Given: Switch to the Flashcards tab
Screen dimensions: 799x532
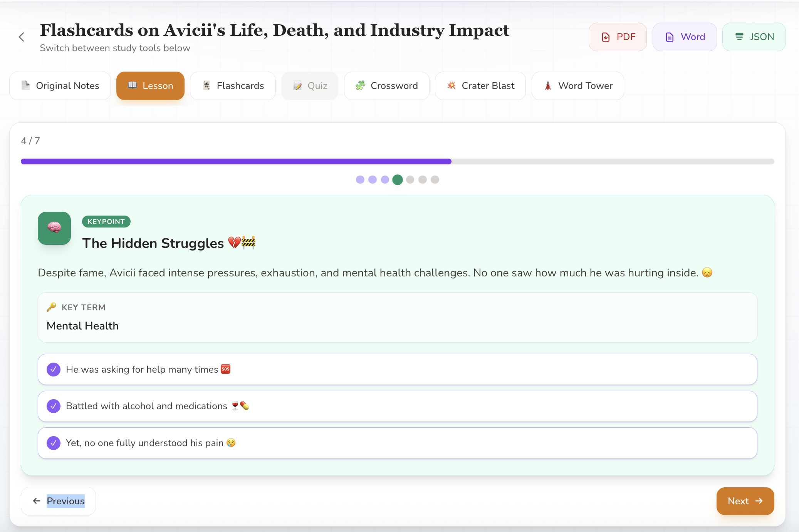Looking at the screenshot, I should [233, 86].
